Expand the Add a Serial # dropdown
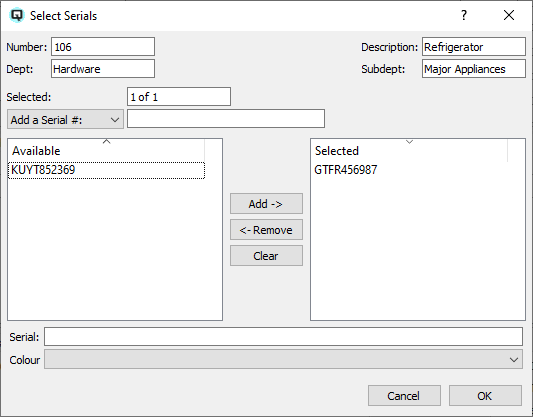 [65, 119]
